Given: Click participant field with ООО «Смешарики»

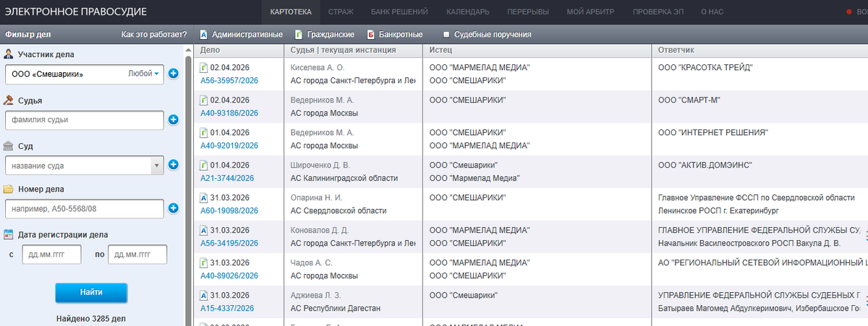Looking at the screenshot, I should pos(84,74).
